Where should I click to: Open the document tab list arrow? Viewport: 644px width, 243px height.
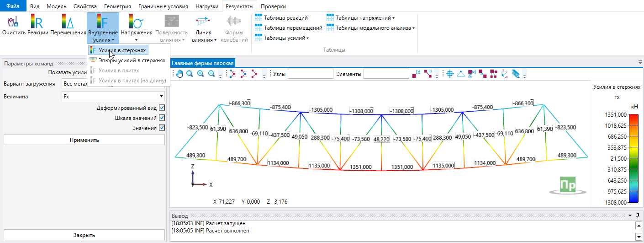(640, 62)
